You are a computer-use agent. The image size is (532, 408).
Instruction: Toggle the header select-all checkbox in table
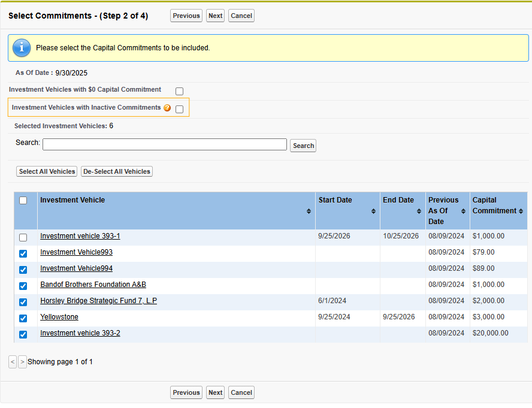click(23, 200)
